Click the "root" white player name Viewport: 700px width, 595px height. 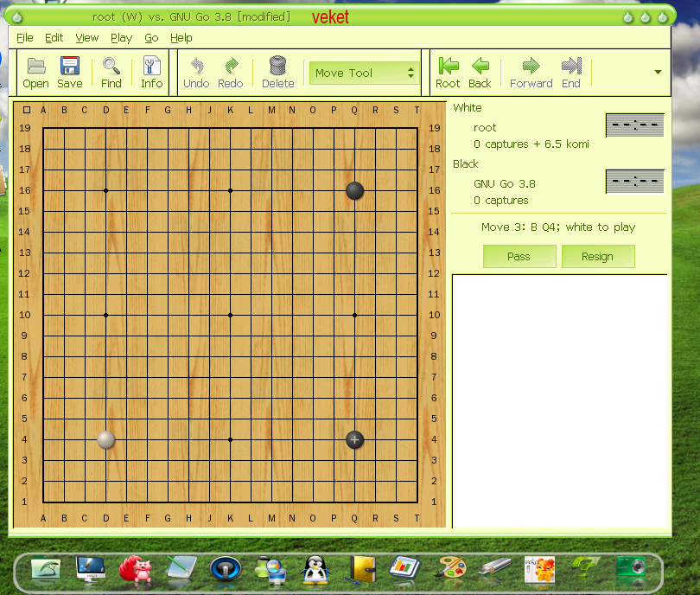(x=485, y=128)
